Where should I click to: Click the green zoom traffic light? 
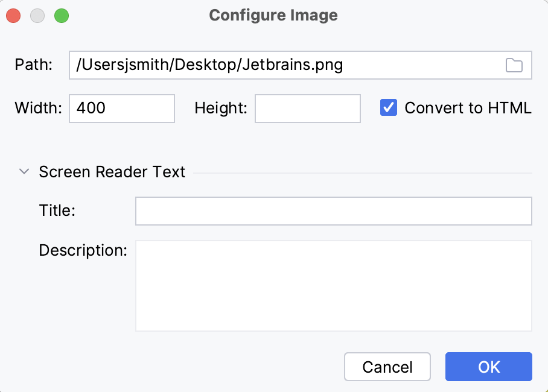[x=61, y=16]
